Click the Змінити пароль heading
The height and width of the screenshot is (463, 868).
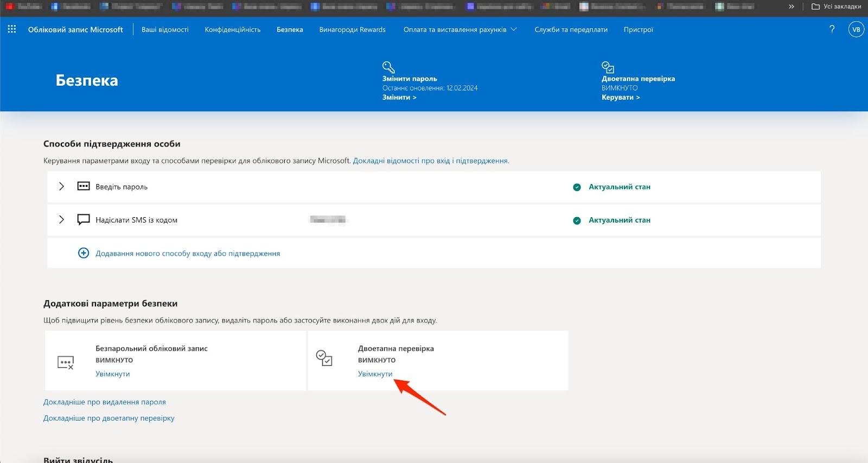point(410,79)
